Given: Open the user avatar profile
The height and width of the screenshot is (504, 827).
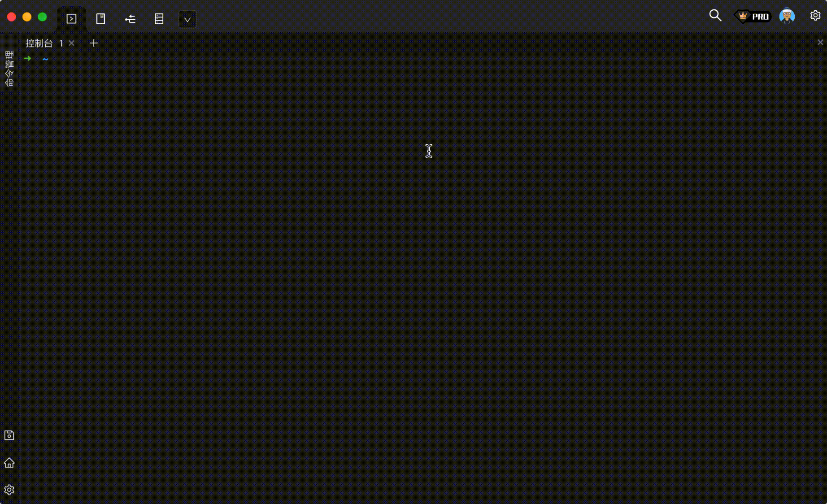Looking at the screenshot, I should click(x=787, y=16).
